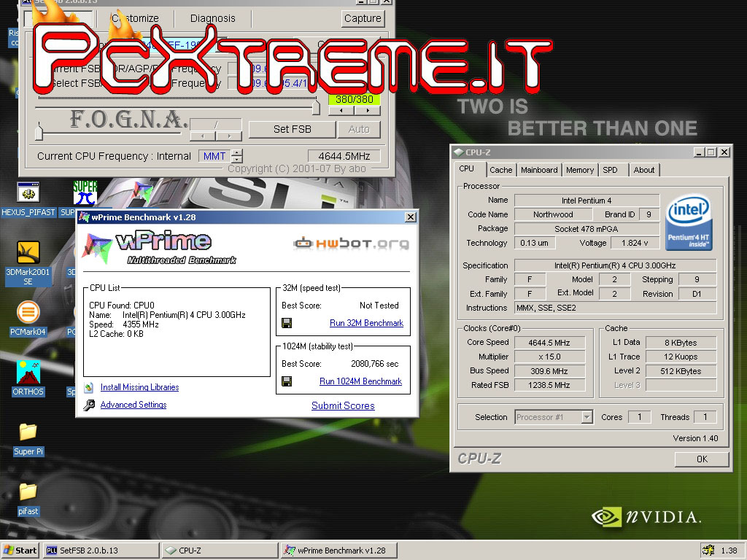
Task: Click the CPU-Z title bar icon
Action: [x=459, y=152]
